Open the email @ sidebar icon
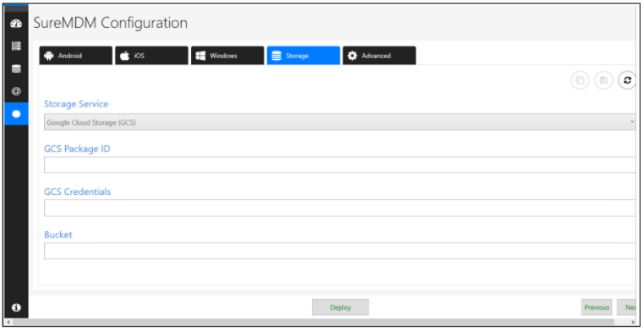644x330 pixels. [16, 91]
